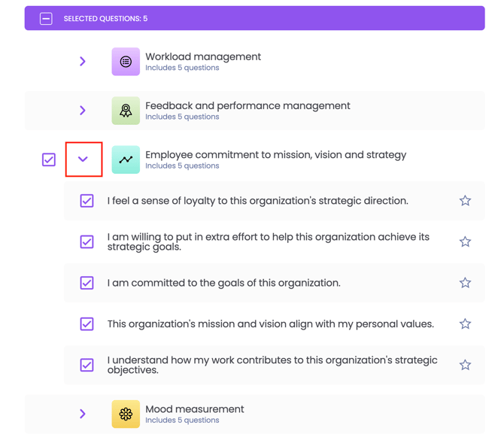Screen dimensions: 504x434
Task: Collapse the Employee commitment category chevron
Action: coord(83,159)
